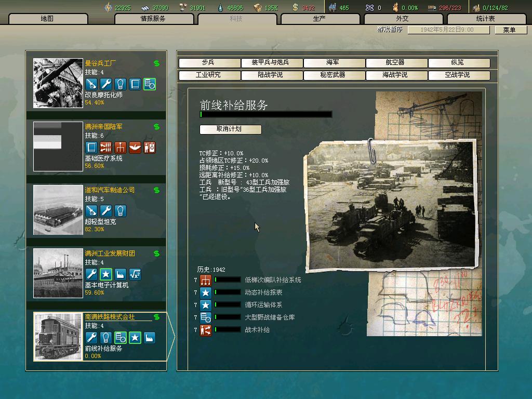Click 满洲帝国陆军's first blue skill icon

pyautogui.click(x=91, y=148)
